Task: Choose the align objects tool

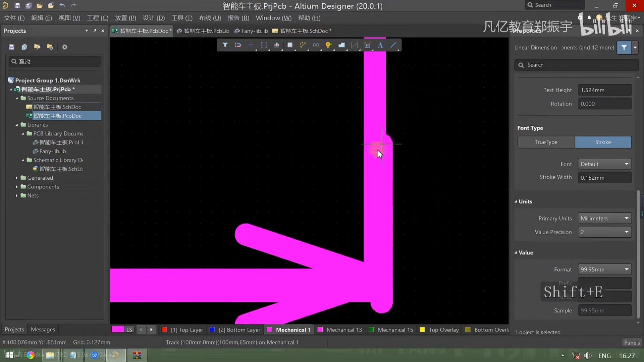Action: [x=277, y=45]
